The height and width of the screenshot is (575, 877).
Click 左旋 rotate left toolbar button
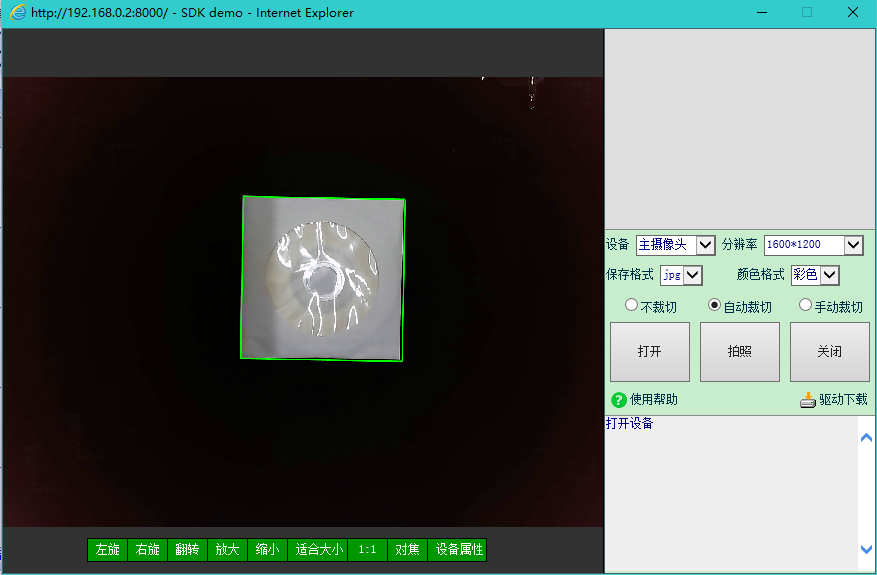point(107,550)
